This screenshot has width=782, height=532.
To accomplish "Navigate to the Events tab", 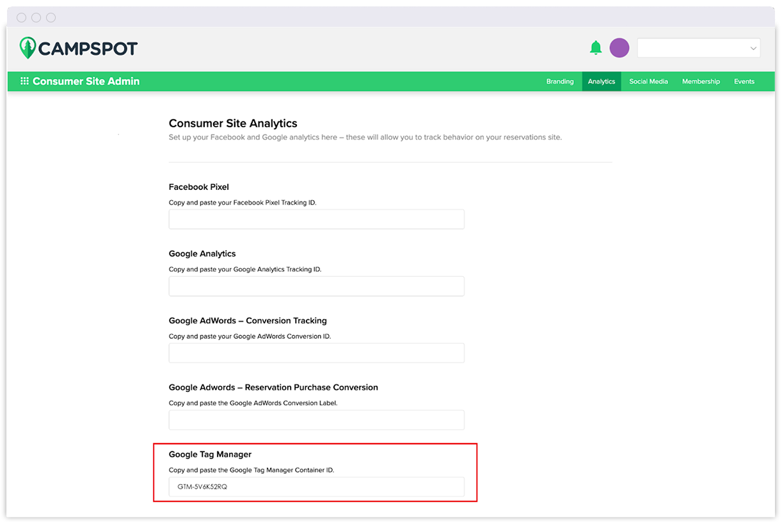I will [744, 81].
